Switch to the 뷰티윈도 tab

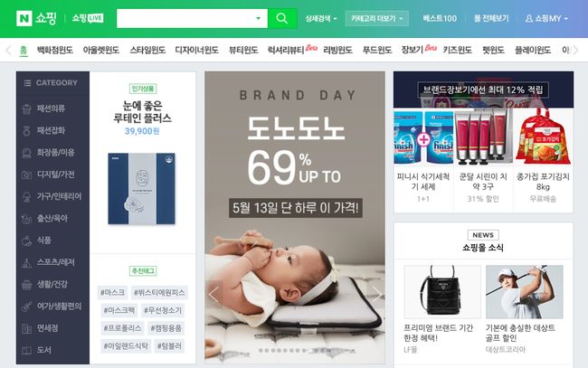243,50
